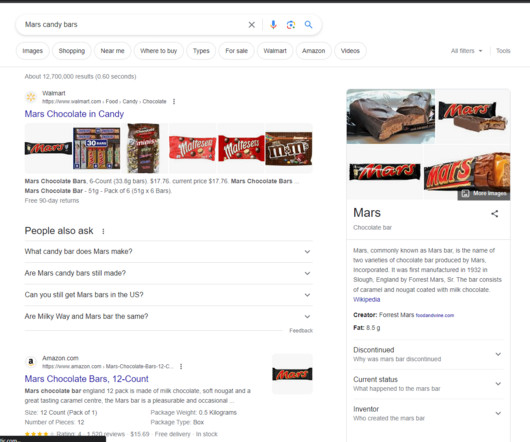Image resolution: width=530 pixels, height=442 pixels.
Task: Open the Mars thumbnail beside Amazon result
Action: [x=292, y=374]
